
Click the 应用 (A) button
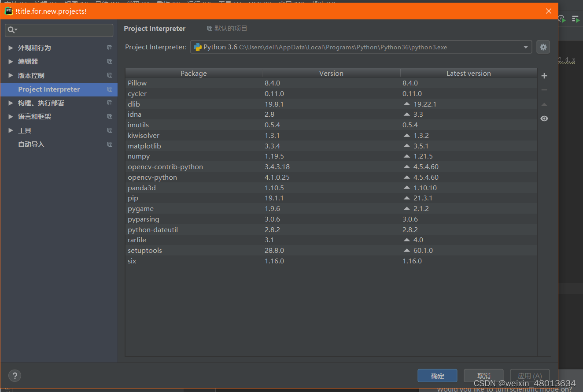point(530,376)
